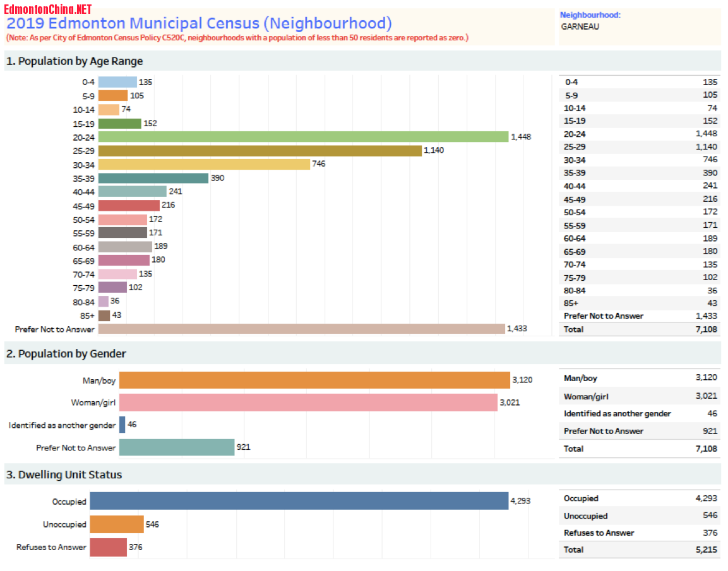Click the orange Unoccupied dwelling bar
The width and height of the screenshot is (728, 571).
117,524
